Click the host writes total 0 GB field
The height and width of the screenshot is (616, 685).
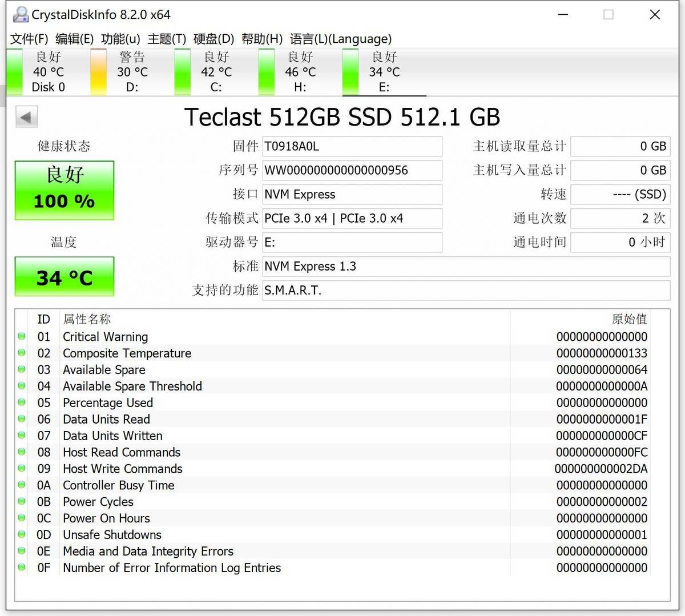[620, 170]
